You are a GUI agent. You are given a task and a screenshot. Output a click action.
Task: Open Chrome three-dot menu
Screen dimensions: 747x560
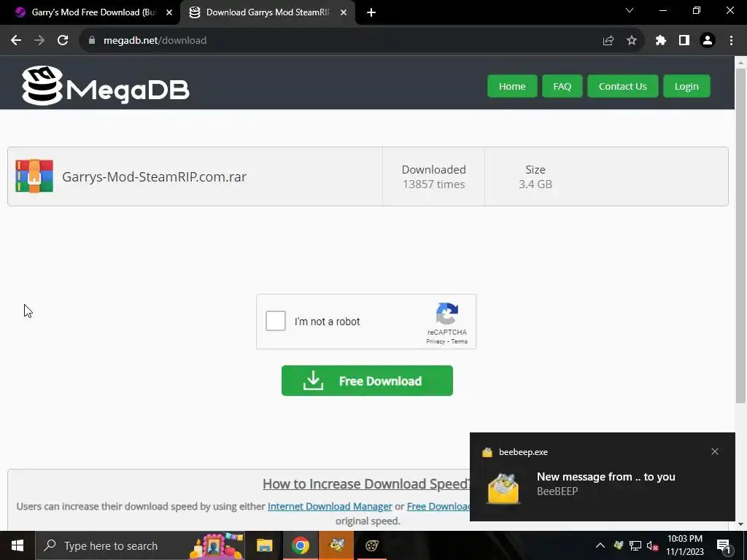[731, 41]
